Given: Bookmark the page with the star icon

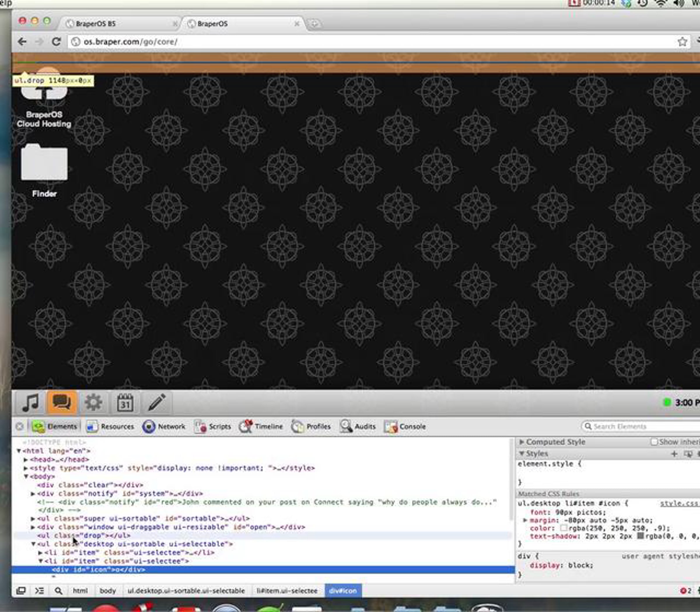Looking at the screenshot, I should 682,42.
